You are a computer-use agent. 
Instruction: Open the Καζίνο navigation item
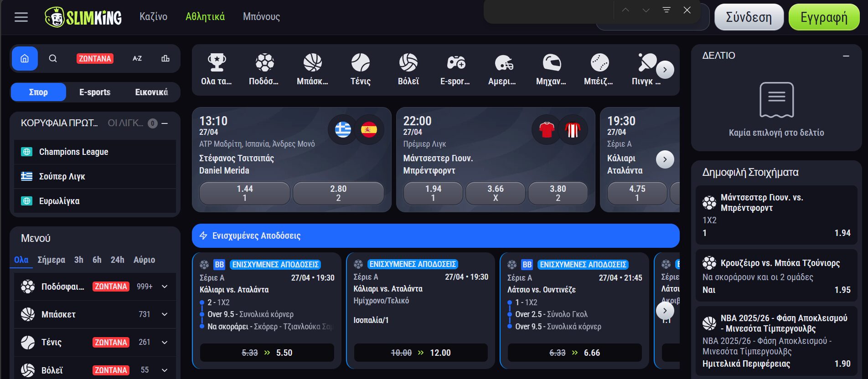point(154,17)
